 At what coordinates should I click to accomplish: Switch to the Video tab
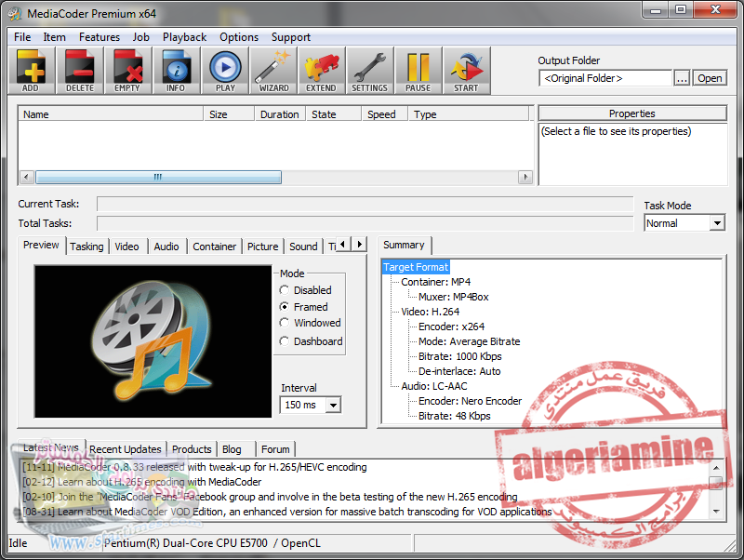(x=126, y=247)
